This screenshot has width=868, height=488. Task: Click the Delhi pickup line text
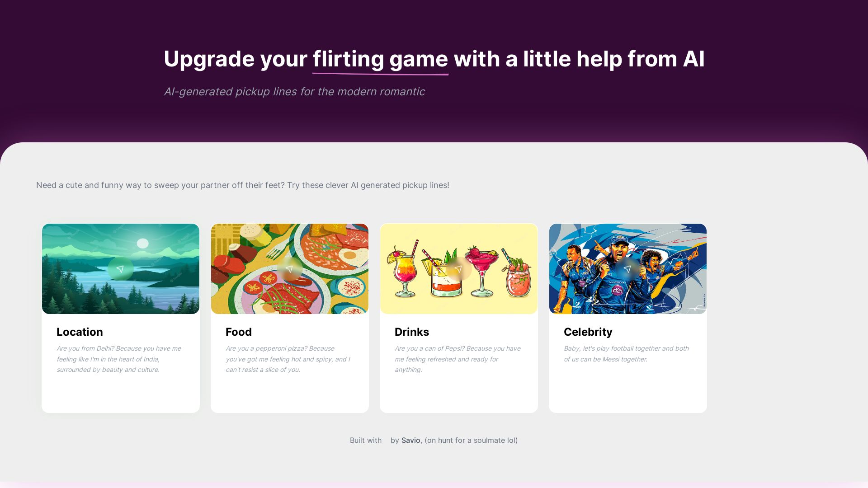click(119, 359)
